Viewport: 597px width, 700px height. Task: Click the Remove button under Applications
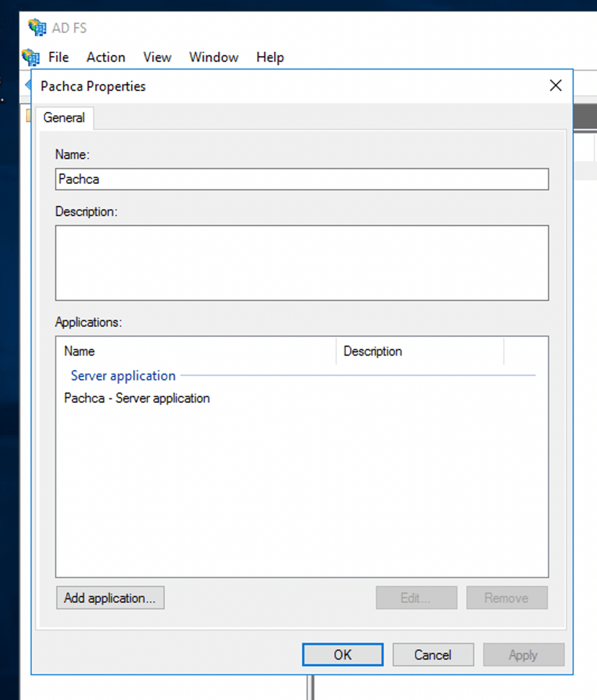(x=507, y=598)
